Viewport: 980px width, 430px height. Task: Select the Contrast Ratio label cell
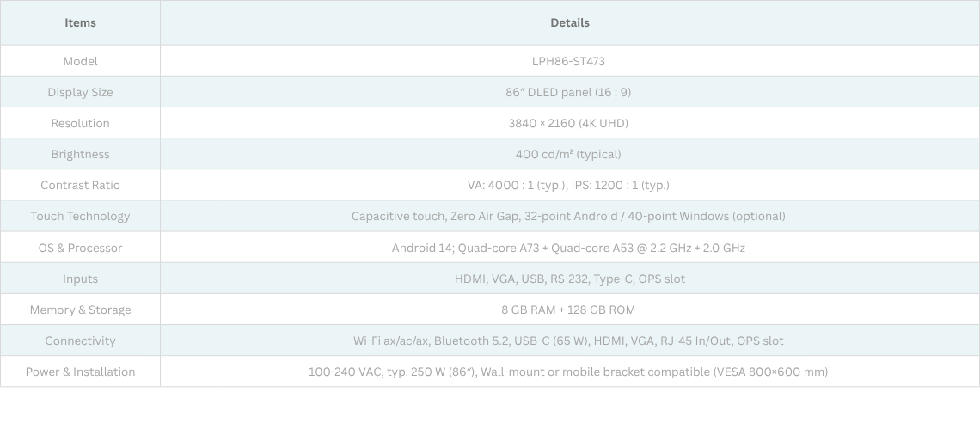pos(80,185)
